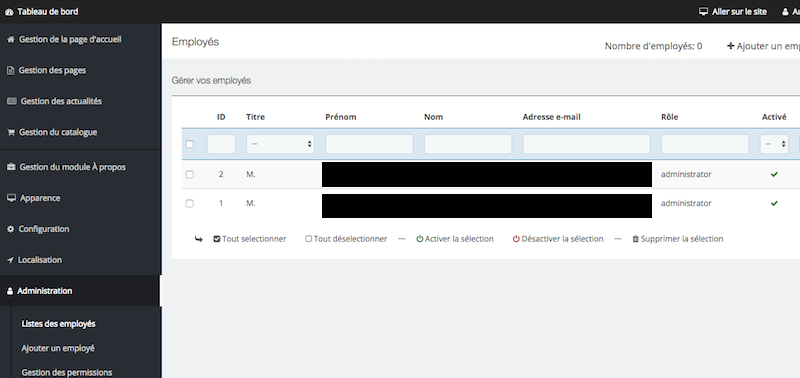Click the red power icon for Désactiver
The image size is (800, 378).
coord(516,239)
